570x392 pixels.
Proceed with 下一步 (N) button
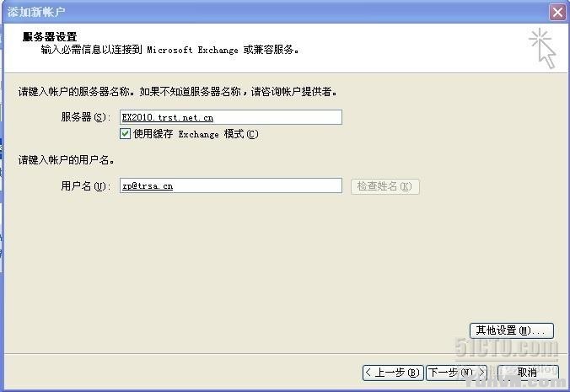pyautogui.click(x=456, y=373)
